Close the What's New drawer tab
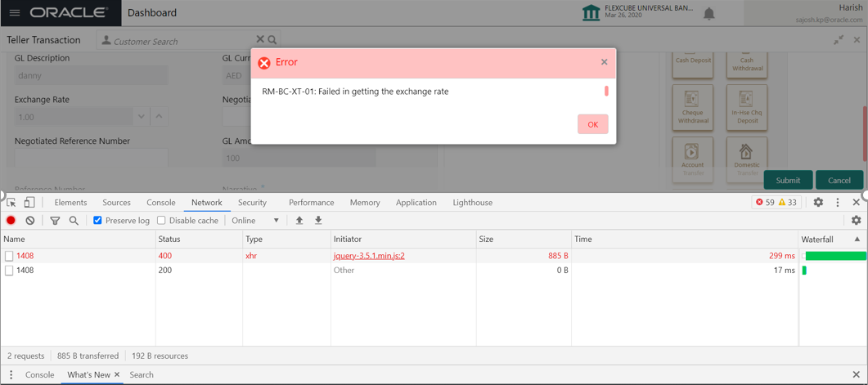Screen dimensions: 868x385 [x=117, y=374]
